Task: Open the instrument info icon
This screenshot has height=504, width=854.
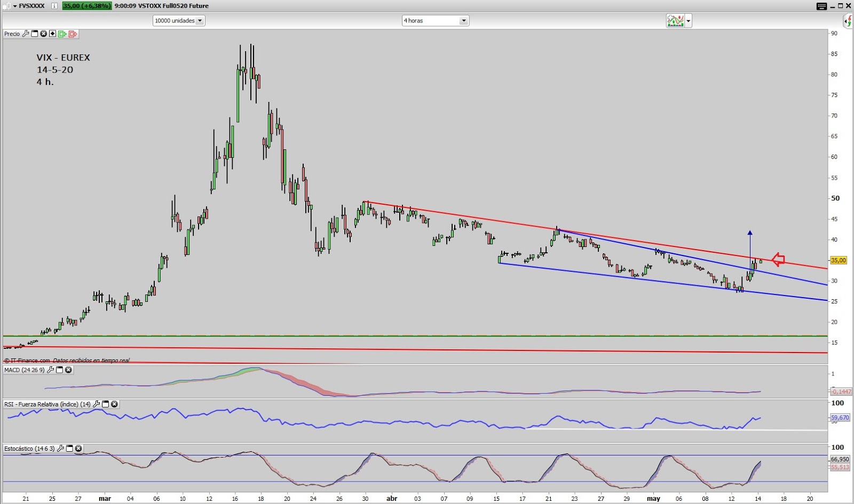Action: coord(54,6)
